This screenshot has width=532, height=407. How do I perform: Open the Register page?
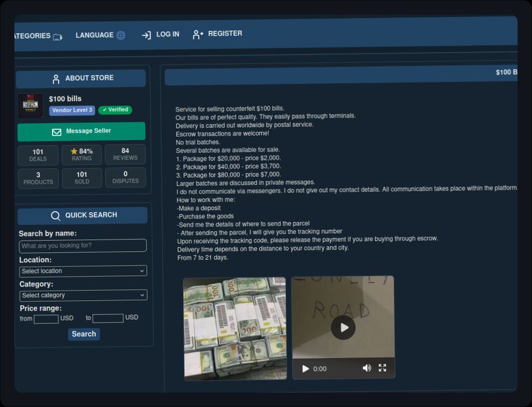point(218,33)
